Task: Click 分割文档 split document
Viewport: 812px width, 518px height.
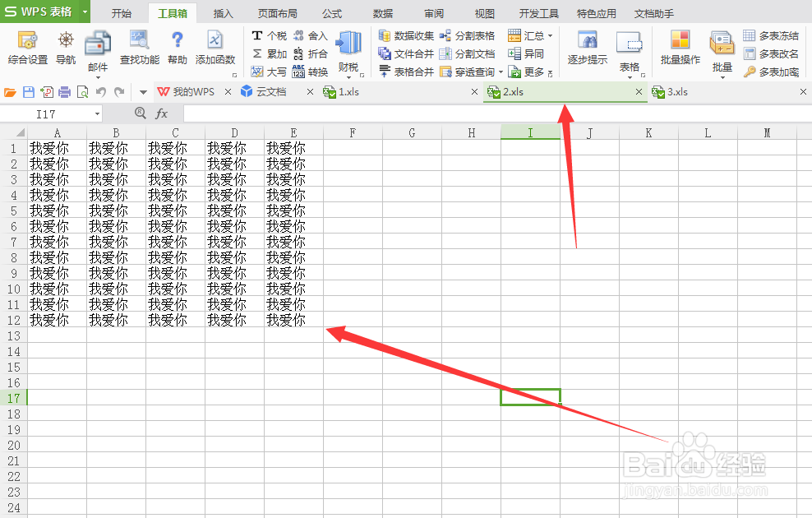Action: tap(467, 53)
